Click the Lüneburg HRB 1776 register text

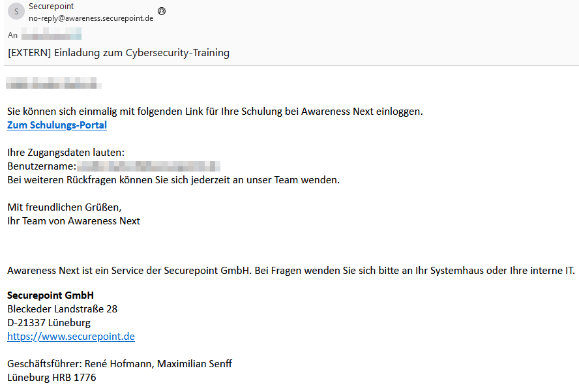[52, 377]
